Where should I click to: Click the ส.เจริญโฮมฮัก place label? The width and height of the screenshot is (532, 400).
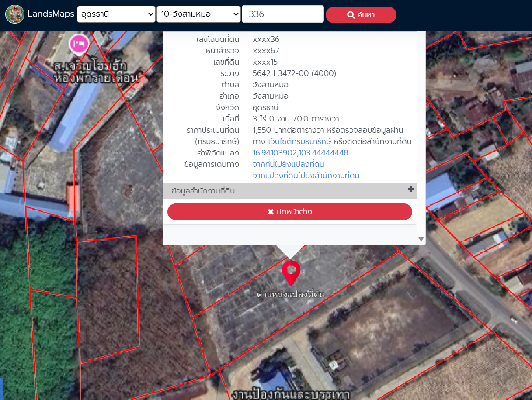pyautogui.click(x=90, y=67)
